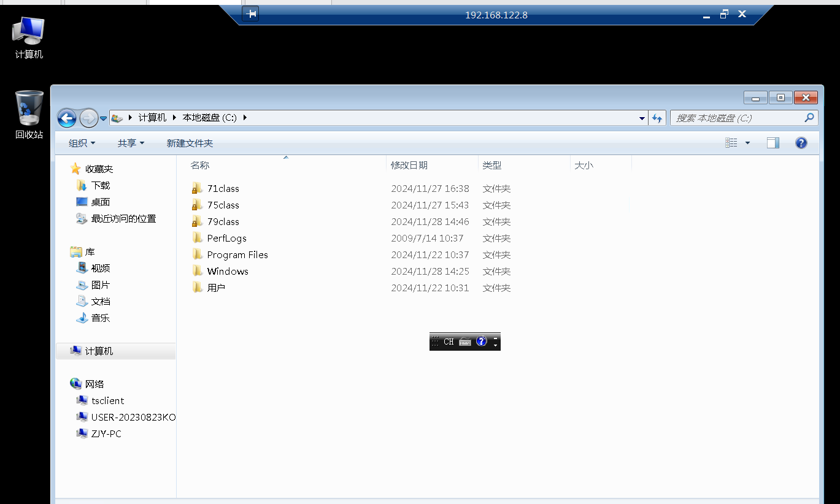Screen dimensions: 840x504
Task: Click the 2009/7/14 10:37 date cell
Action: (428, 238)
